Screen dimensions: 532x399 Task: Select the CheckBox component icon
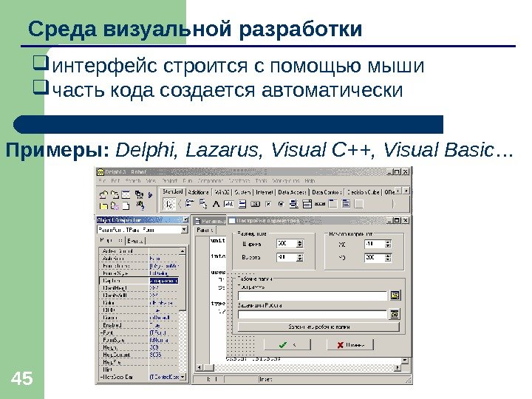pyautogui.click(x=268, y=204)
